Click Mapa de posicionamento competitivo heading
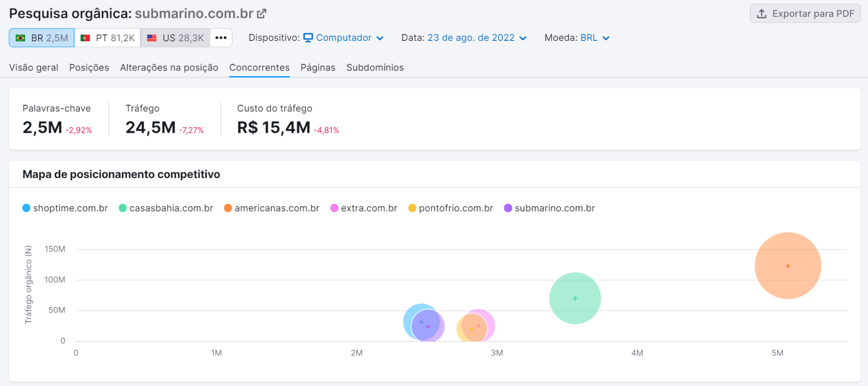Image resolution: width=868 pixels, height=386 pixels. 121,174
